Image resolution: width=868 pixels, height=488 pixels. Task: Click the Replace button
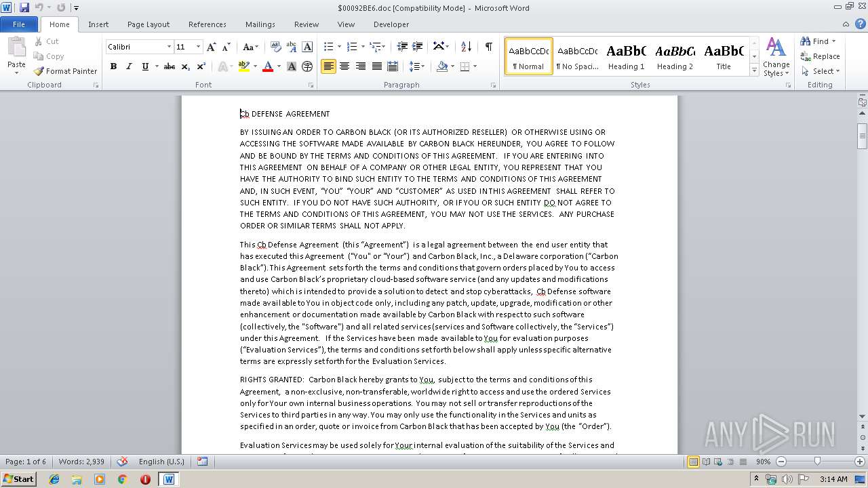821,56
